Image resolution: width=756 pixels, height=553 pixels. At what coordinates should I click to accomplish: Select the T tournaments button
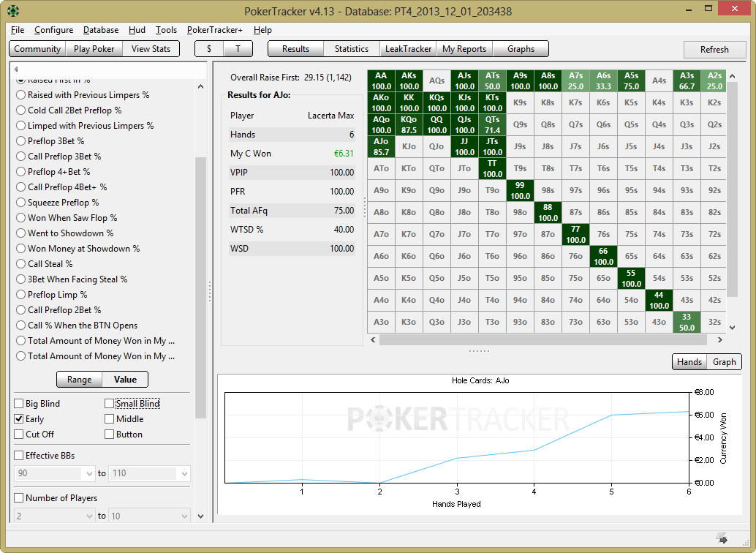(238, 49)
